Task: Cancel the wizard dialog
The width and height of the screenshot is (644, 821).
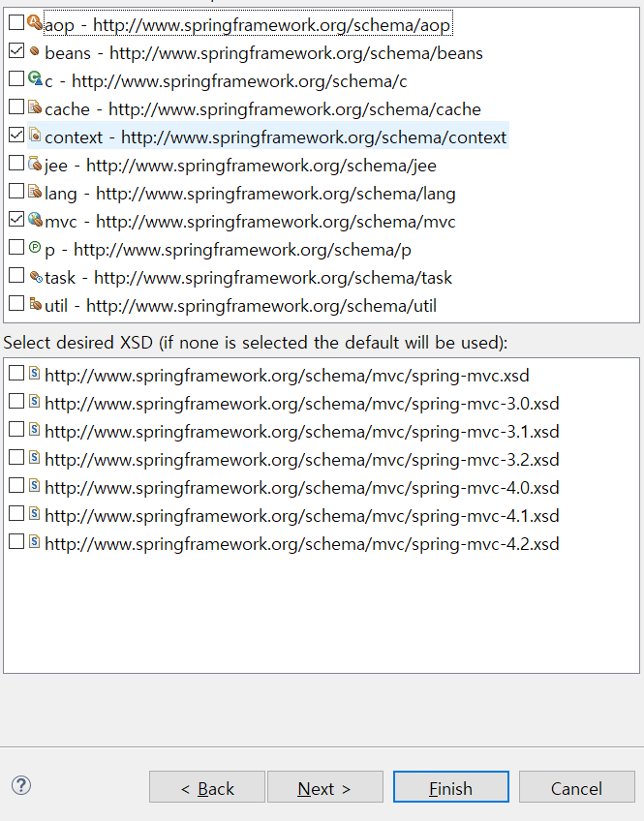Action: click(x=577, y=787)
